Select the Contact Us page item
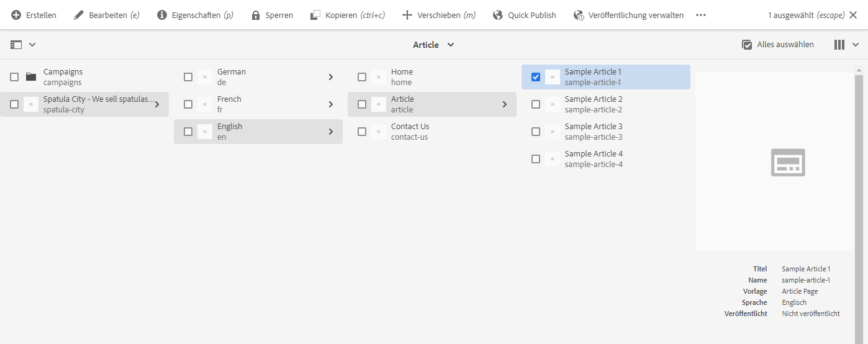This screenshot has width=868, height=344. click(410, 132)
